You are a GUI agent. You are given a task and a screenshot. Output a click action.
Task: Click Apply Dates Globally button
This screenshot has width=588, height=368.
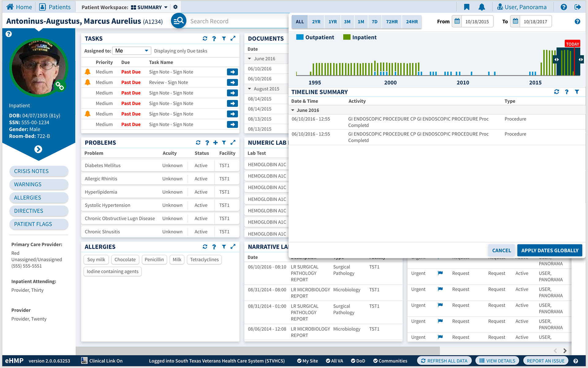pyautogui.click(x=549, y=251)
